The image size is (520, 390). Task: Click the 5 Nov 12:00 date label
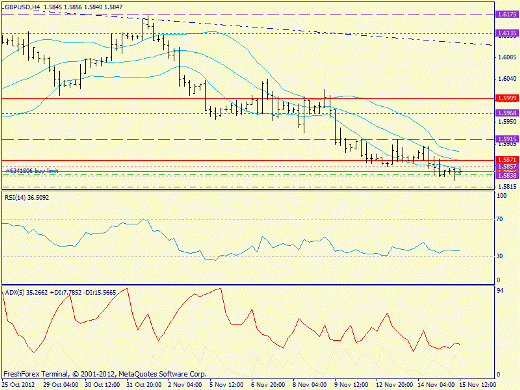click(x=227, y=385)
